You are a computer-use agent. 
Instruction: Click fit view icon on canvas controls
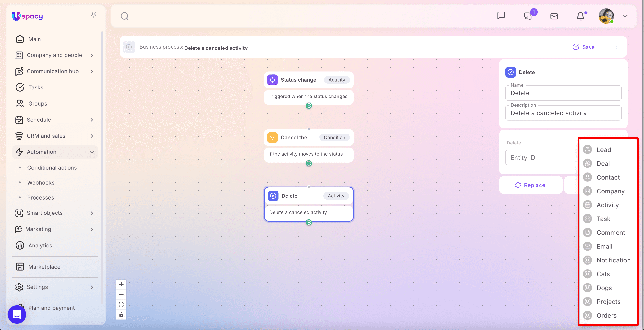pos(121,304)
